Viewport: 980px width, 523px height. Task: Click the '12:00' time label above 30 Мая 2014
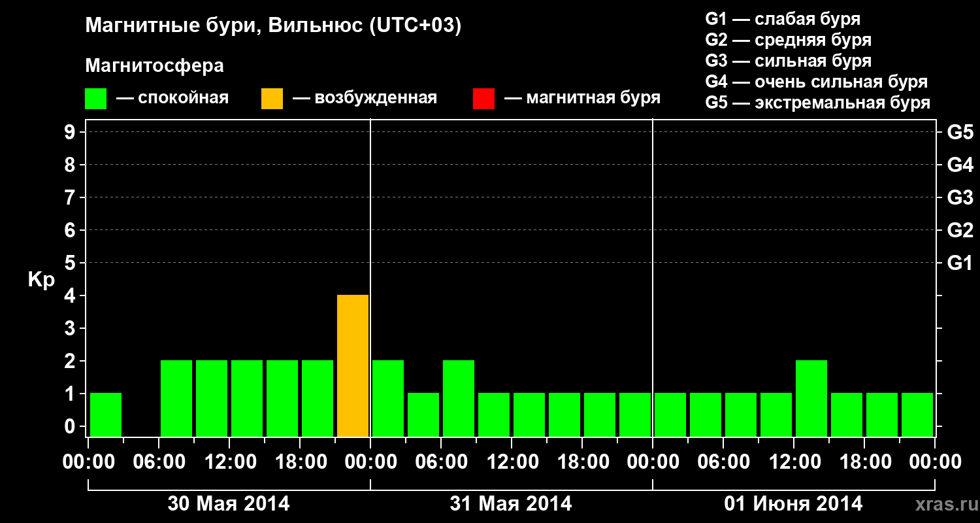(229, 462)
